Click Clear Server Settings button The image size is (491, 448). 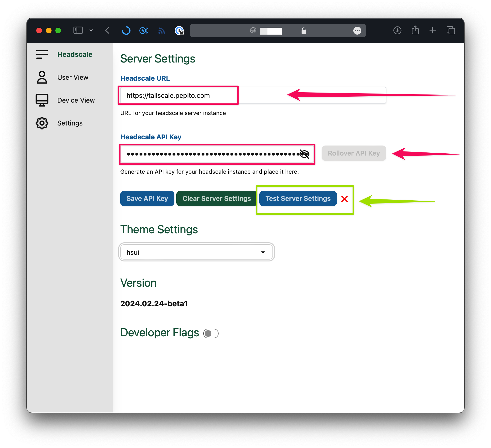click(217, 198)
